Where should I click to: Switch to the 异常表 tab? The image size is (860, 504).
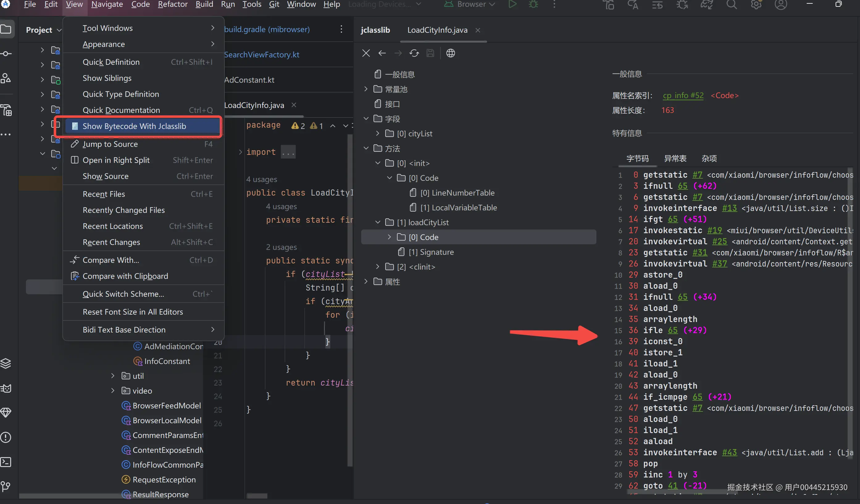[x=675, y=159]
